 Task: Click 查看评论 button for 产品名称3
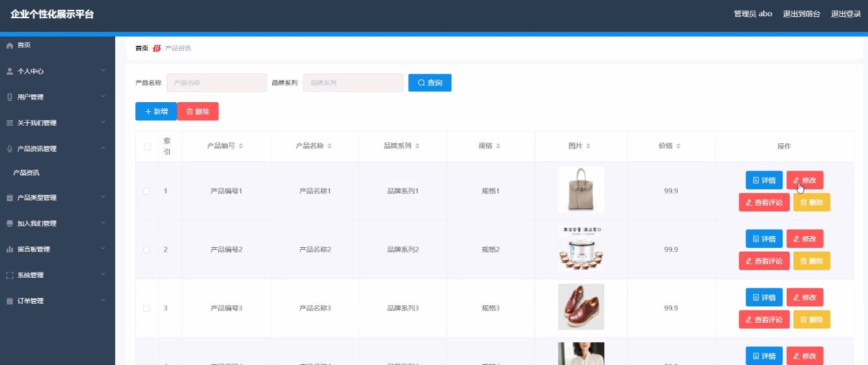click(x=764, y=319)
